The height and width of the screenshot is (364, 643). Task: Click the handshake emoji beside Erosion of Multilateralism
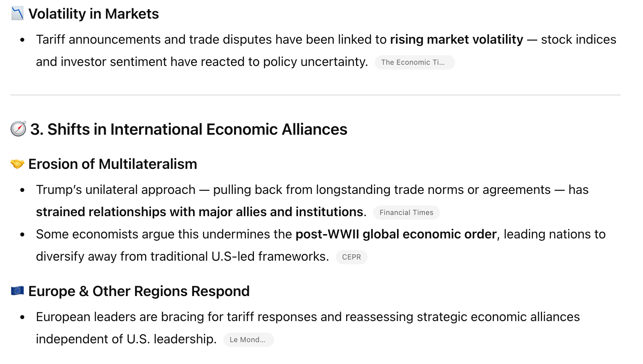pyautogui.click(x=17, y=164)
